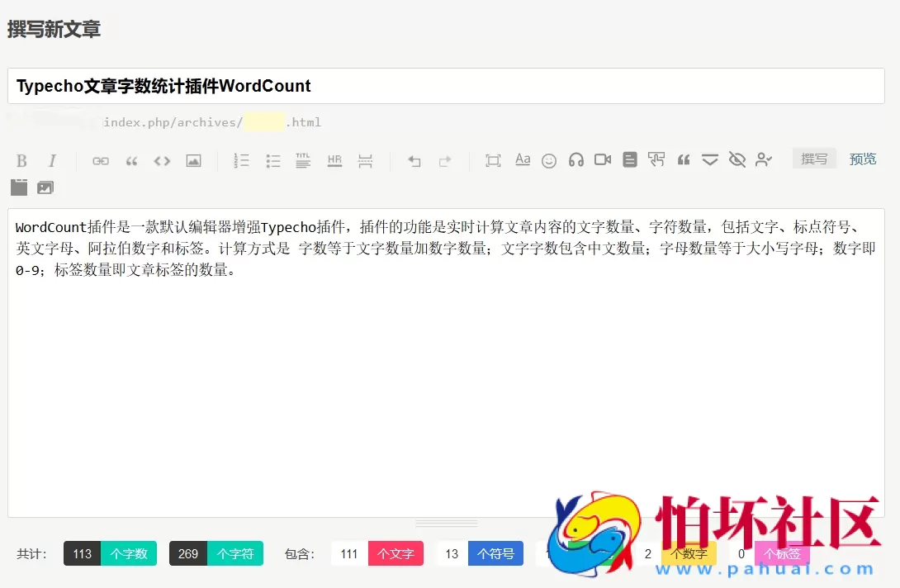Edit the article slug in the URL field
The width and height of the screenshot is (900, 588).
point(264,122)
